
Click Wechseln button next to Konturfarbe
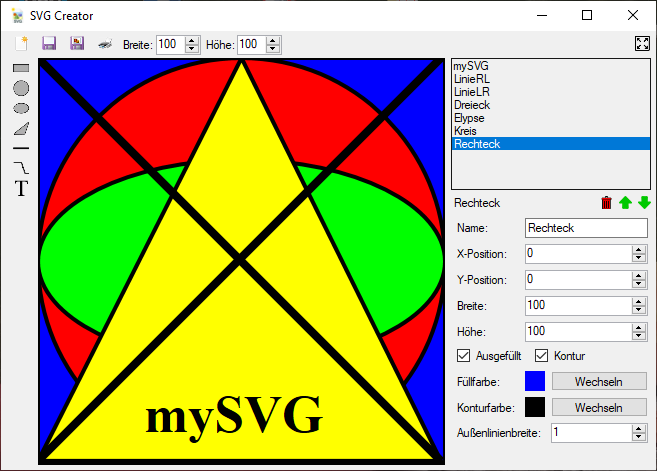pos(598,407)
